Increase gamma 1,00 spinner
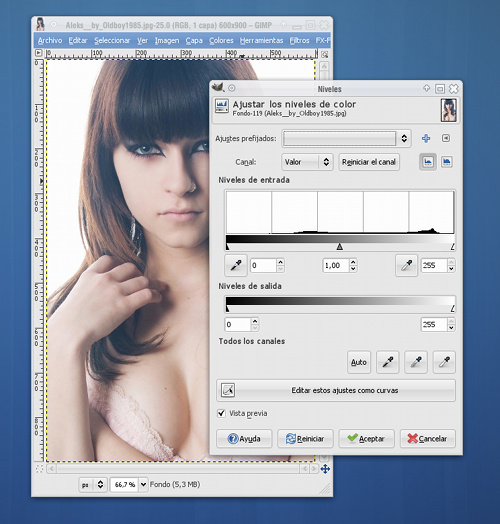The width and height of the screenshot is (500, 524). coord(353,262)
